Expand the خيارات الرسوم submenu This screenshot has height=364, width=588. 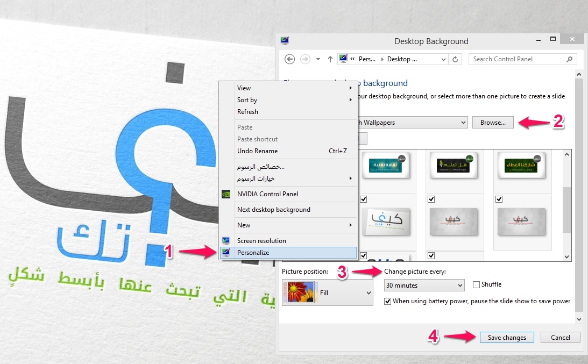[351, 179]
